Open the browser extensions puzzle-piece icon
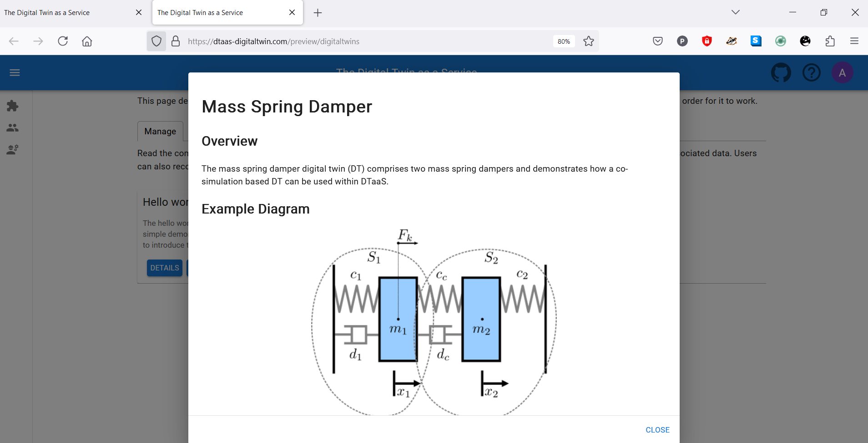Image resolution: width=868 pixels, height=443 pixels. (x=829, y=41)
